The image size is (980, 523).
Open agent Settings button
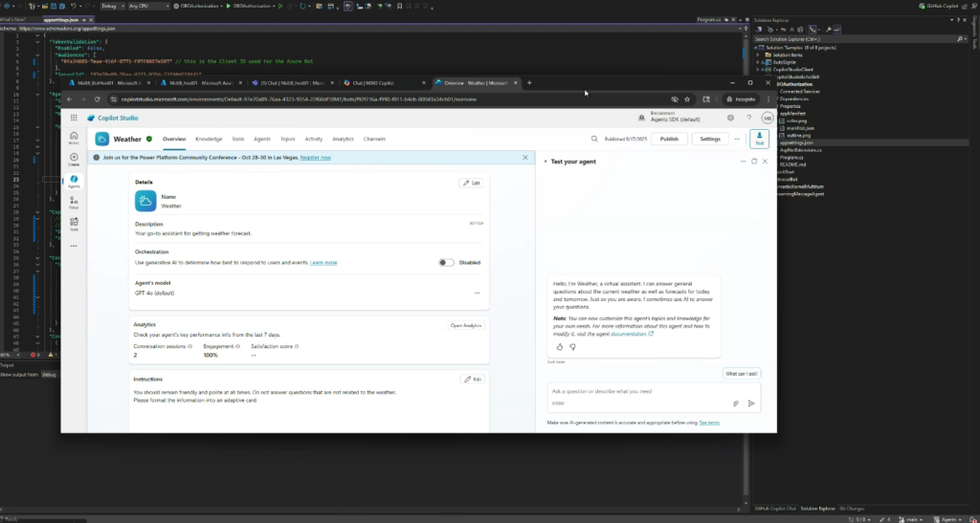click(x=710, y=140)
